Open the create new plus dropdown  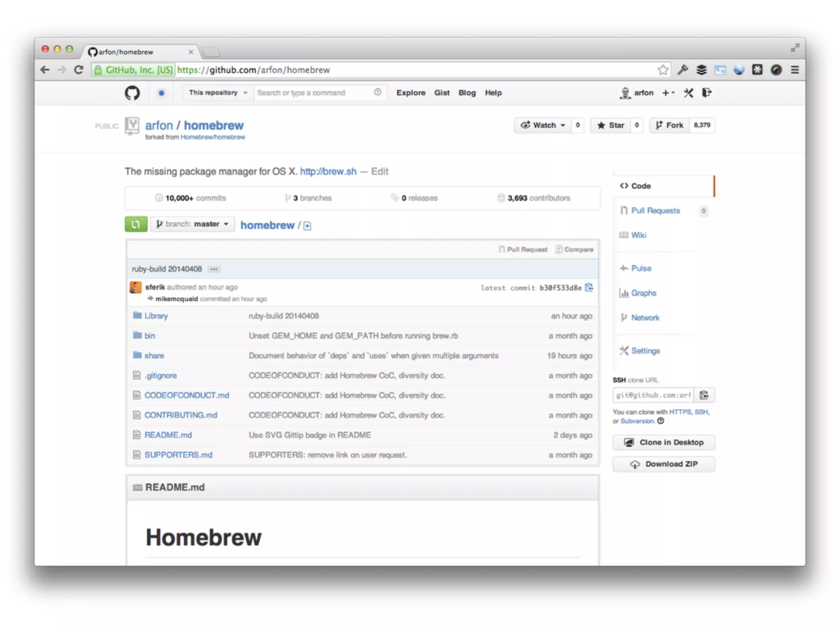point(668,93)
